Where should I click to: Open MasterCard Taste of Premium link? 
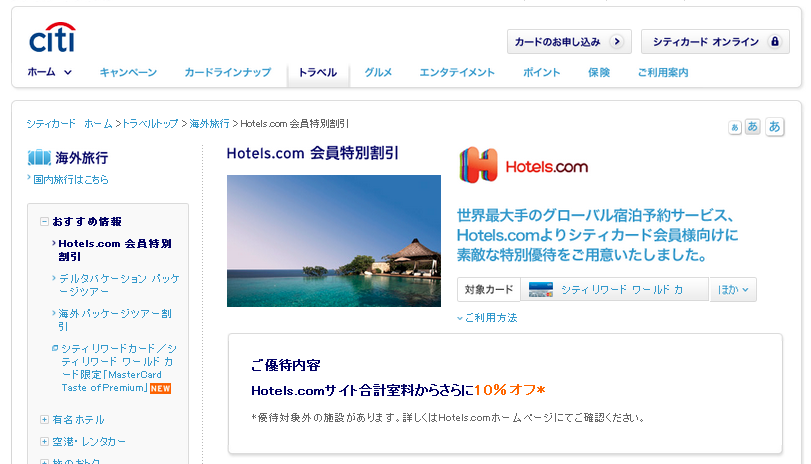117,368
